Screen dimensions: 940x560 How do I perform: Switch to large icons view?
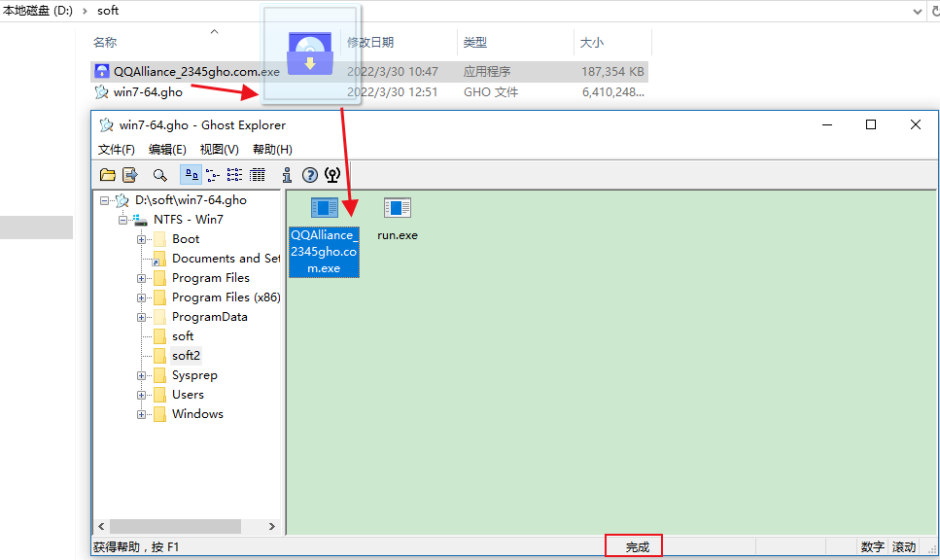[191, 175]
